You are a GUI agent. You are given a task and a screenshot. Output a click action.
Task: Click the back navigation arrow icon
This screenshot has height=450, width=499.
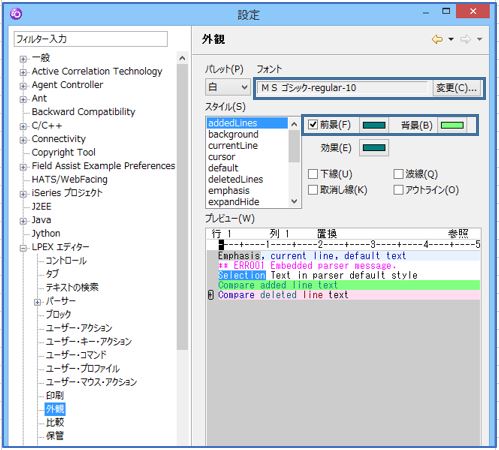437,39
